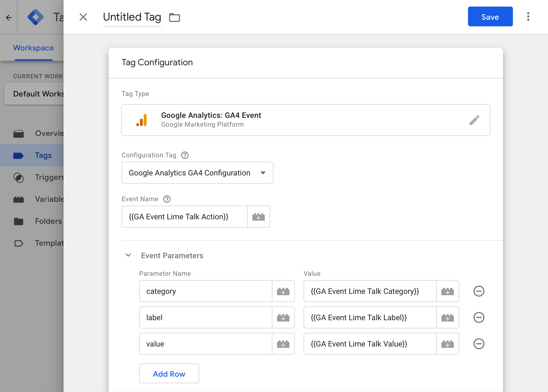Click the Templates sidebar icon
Viewport: 548px width, 392px height.
19,243
